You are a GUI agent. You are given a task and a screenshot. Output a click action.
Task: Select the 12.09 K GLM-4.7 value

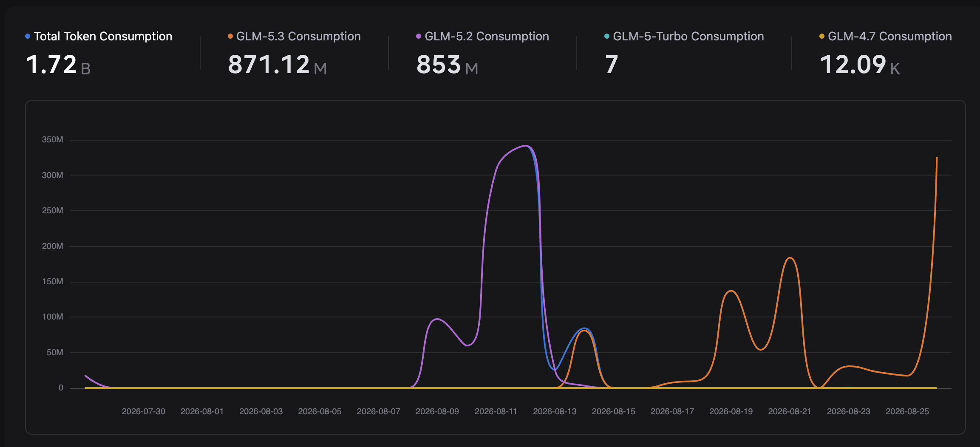(x=860, y=65)
